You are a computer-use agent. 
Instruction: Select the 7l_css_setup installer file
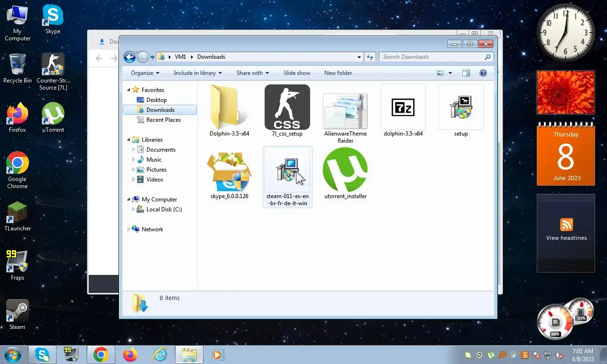tap(287, 111)
